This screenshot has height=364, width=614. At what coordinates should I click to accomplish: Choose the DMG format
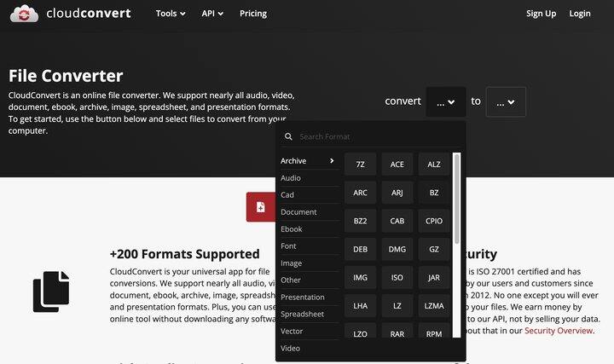click(397, 249)
